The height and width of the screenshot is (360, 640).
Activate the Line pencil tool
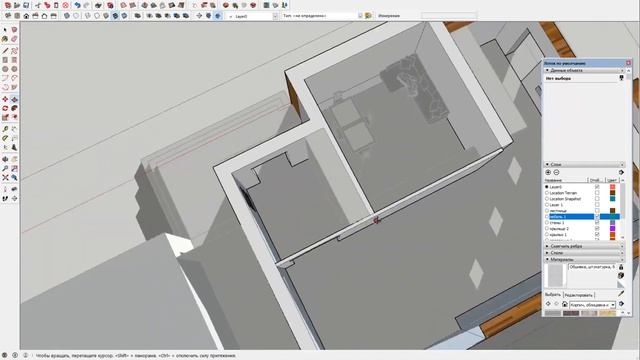coord(5,51)
